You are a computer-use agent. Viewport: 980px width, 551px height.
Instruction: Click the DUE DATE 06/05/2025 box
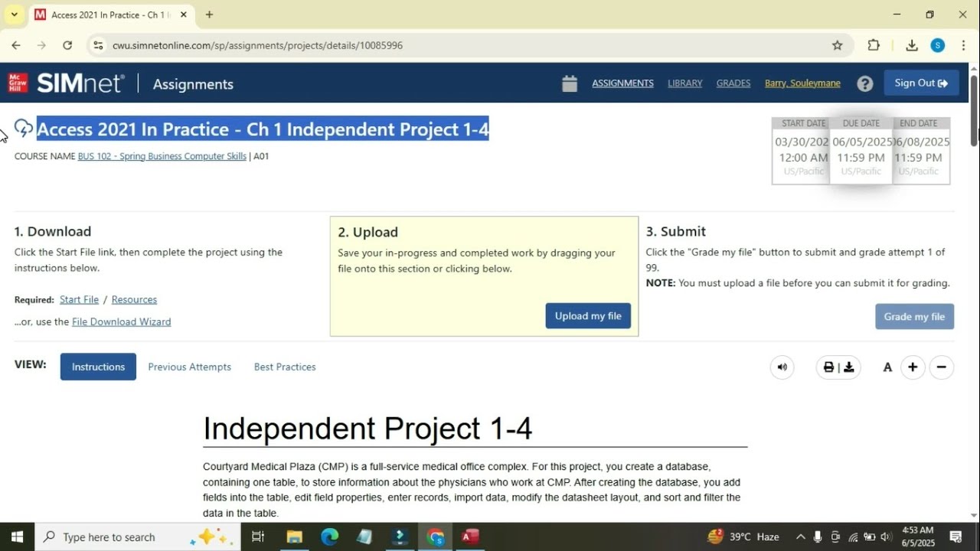861,150
